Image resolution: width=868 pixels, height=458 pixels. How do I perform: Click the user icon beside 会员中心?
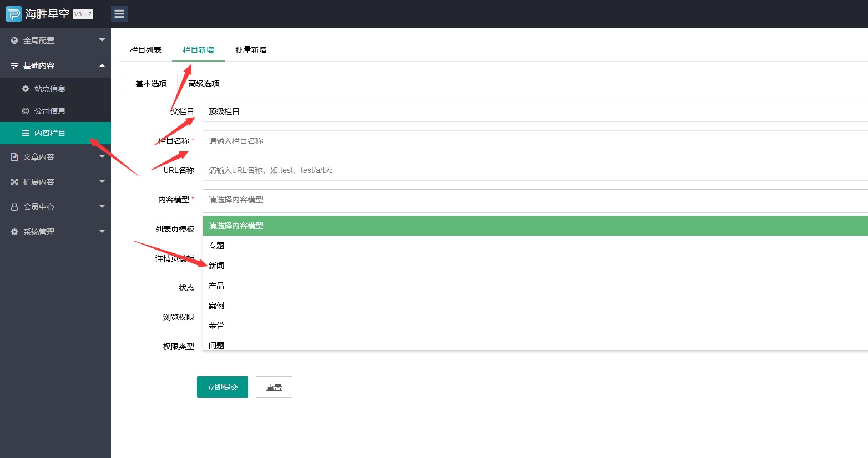14,207
